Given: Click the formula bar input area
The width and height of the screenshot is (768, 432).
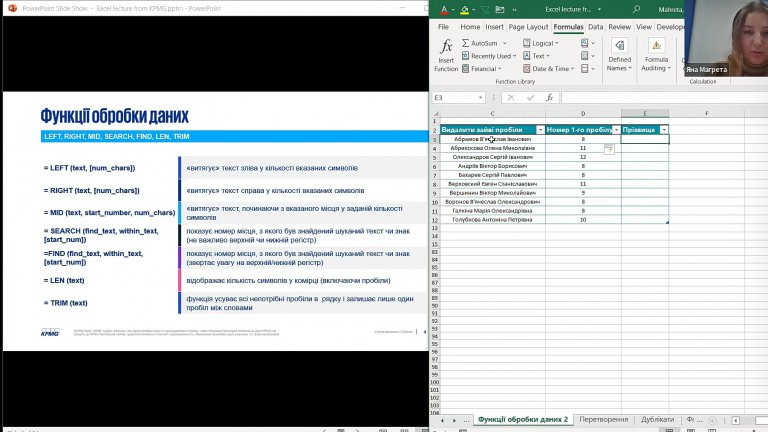Looking at the screenshot, I should point(664,97).
